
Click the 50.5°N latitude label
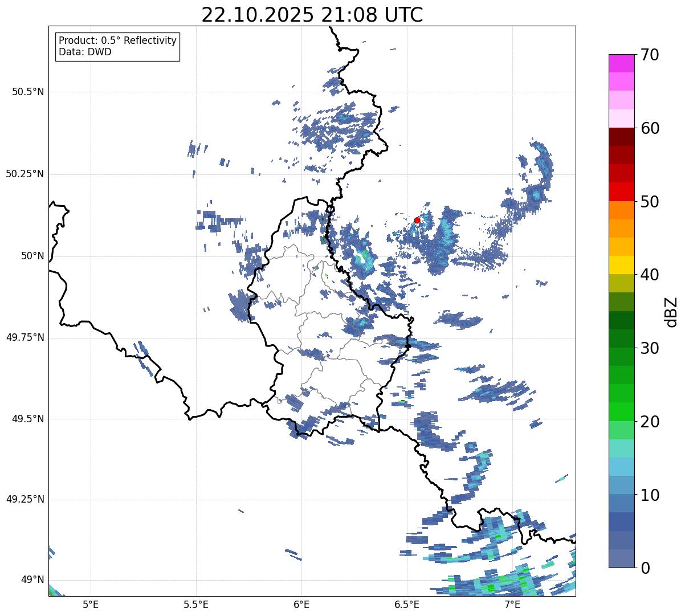(x=27, y=92)
